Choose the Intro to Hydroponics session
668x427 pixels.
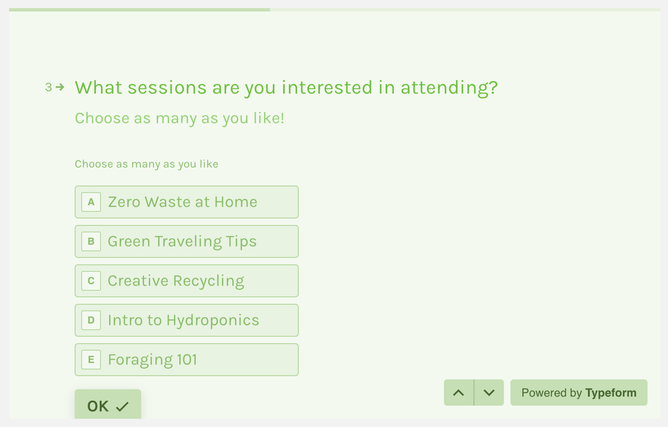pos(187,320)
